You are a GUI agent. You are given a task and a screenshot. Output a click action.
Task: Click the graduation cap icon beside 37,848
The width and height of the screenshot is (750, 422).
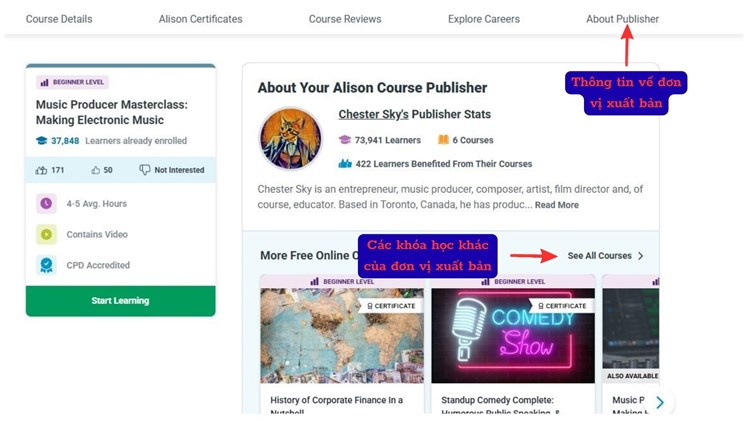tap(42, 141)
